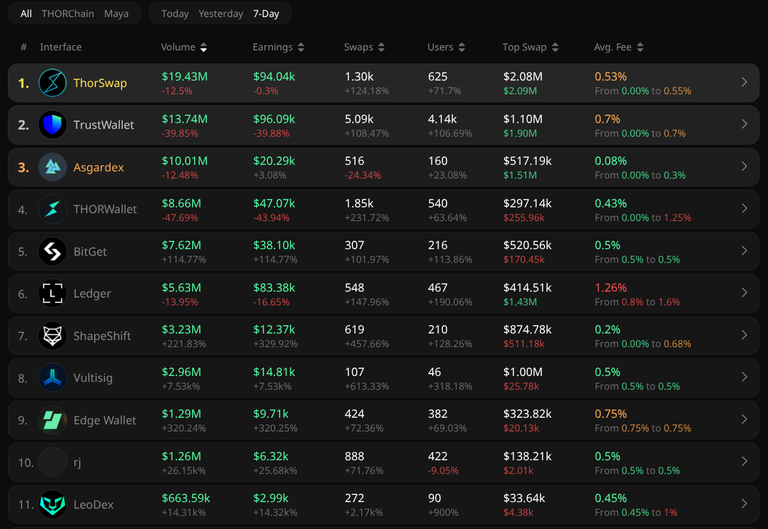
Task: Click Asgardex top swap $517.19k
Action: coord(528,161)
